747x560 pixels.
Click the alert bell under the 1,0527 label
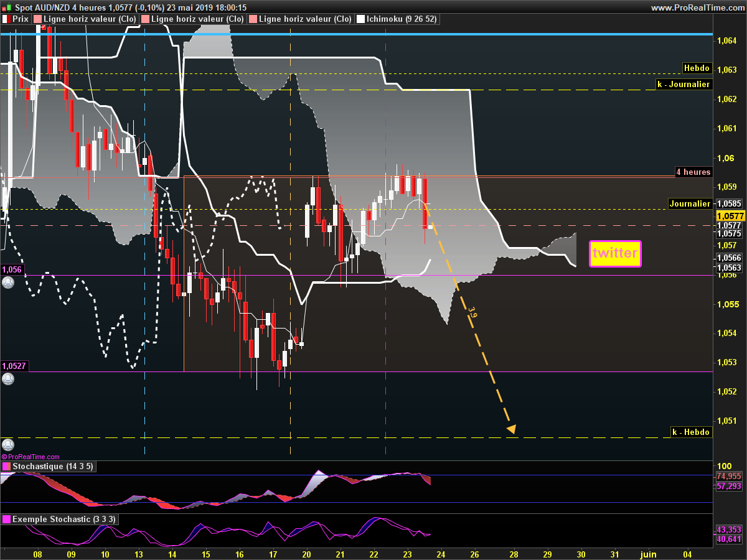click(x=7, y=378)
